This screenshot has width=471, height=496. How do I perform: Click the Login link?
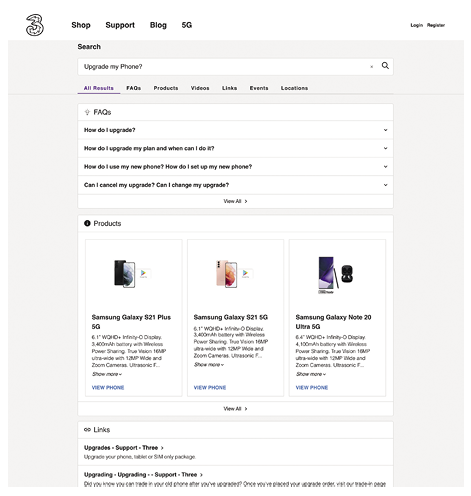[417, 25]
